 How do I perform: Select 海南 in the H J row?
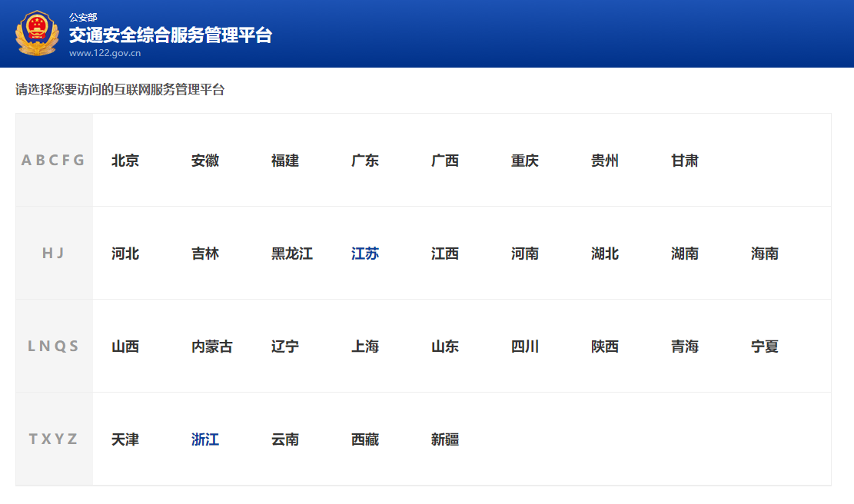click(764, 253)
